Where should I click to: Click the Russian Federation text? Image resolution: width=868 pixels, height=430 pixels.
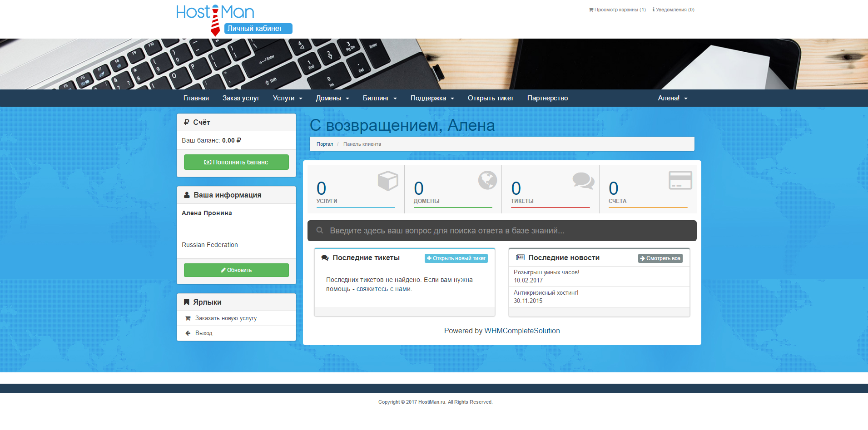pyautogui.click(x=210, y=245)
